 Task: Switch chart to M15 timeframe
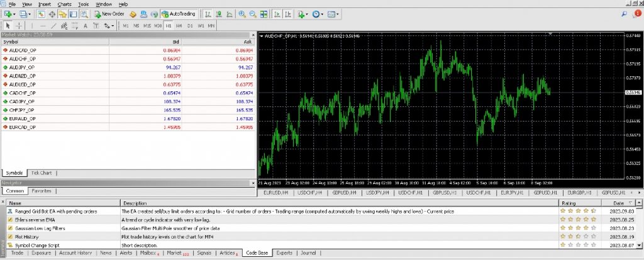click(147, 26)
